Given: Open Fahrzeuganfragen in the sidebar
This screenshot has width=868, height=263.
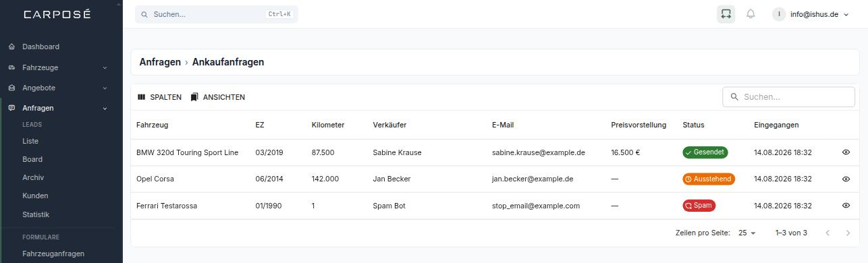Looking at the screenshot, I should click(53, 254).
